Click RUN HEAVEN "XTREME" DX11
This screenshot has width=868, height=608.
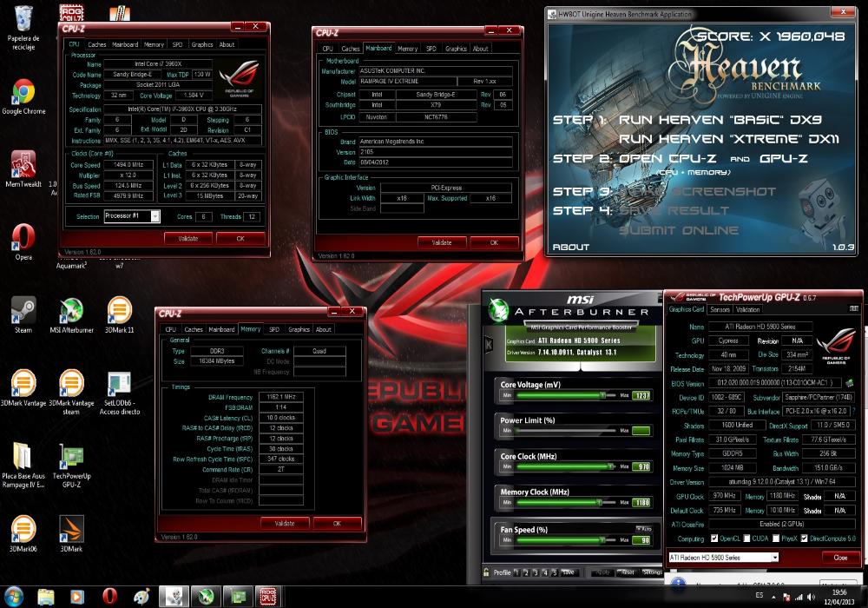pyautogui.click(x=728, y=139)
